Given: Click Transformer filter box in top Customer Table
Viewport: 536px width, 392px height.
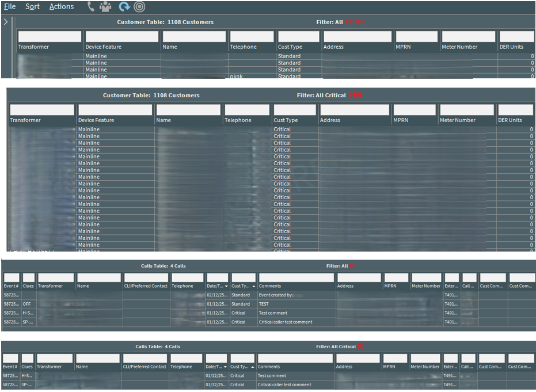Looking at the screenshot, I should coord(50,36).
